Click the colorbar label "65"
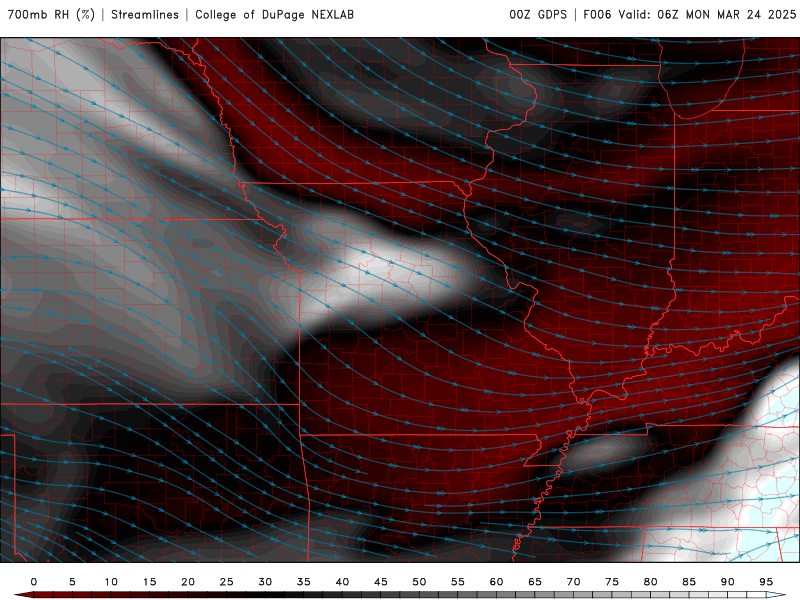 coord(535,582)
